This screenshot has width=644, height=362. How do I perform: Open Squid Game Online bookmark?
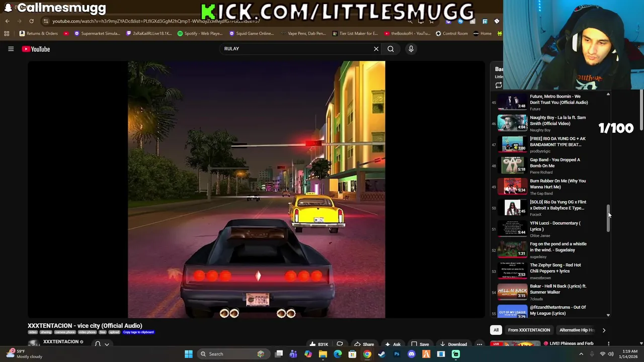(x=252, y=34)
